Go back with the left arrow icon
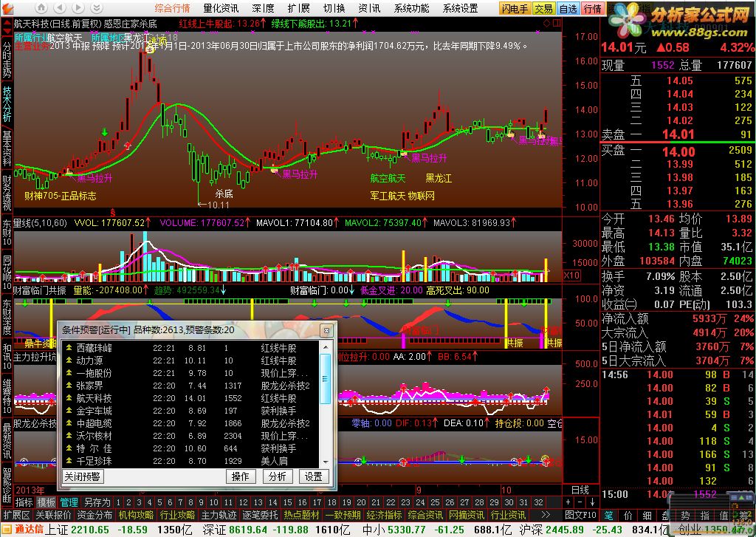The image size is (756, 537). tap(60, 7)
